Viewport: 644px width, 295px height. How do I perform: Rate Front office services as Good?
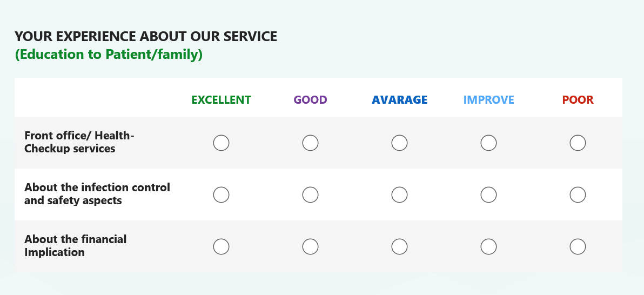(310, 143)
